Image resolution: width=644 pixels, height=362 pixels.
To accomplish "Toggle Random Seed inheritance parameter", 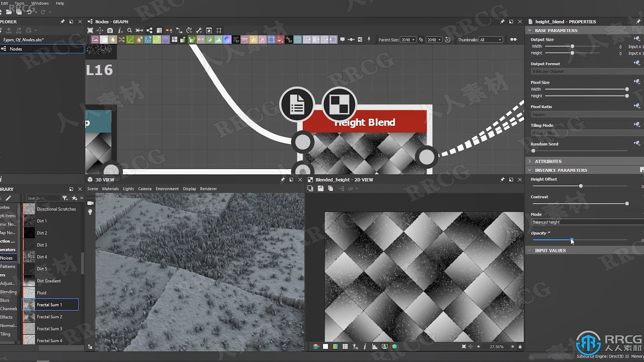I will coord(636,143).
